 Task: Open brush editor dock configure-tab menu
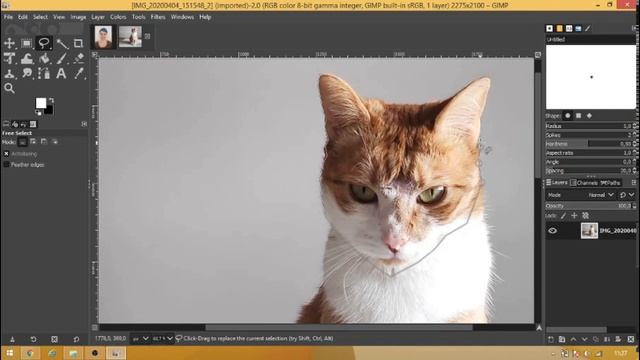(x=634, y=28)
